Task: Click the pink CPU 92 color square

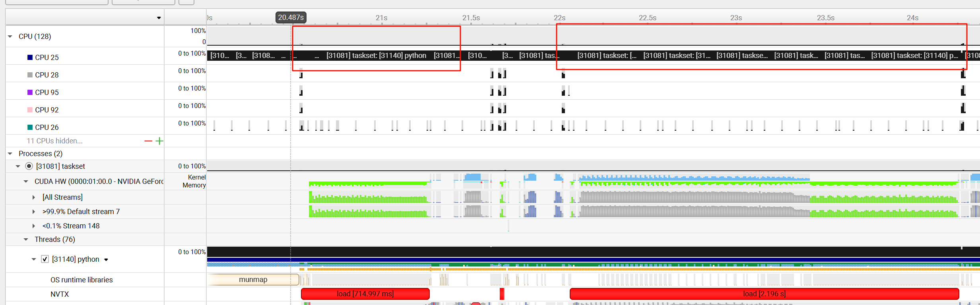Action: click(x=30, y=110)
